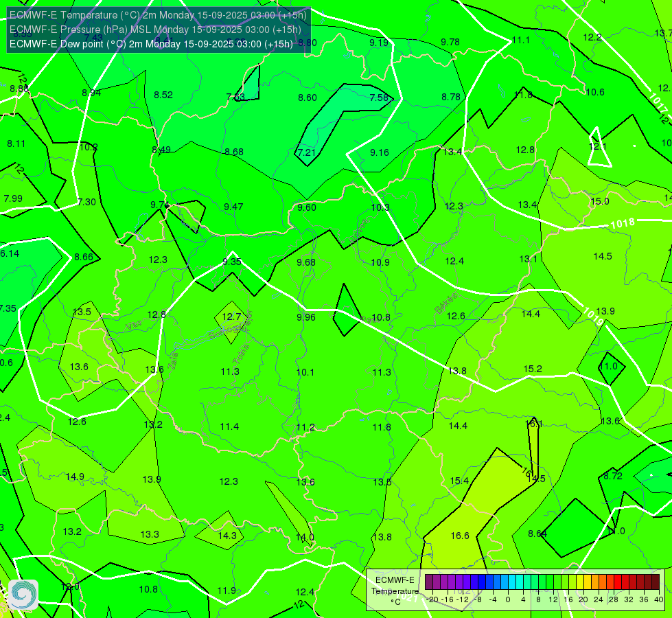
Task: Click the 9.35 temperature value
Action: 232,262
